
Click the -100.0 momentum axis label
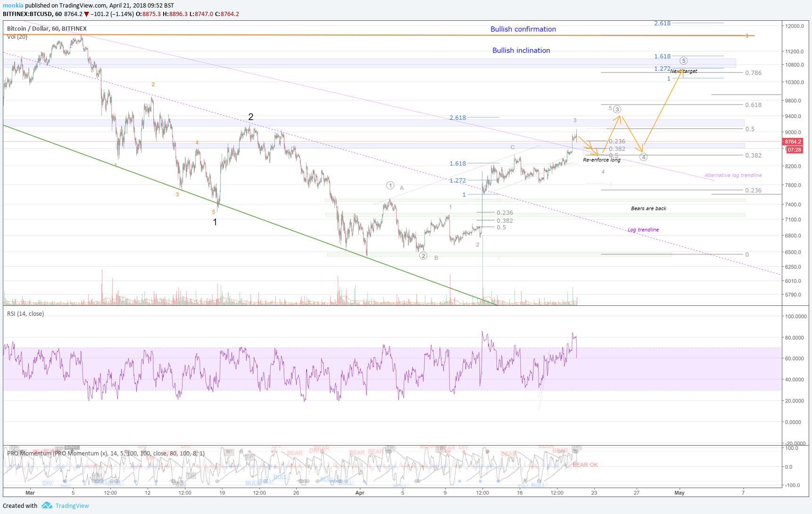pyautogui.click(x=792, y=485)
